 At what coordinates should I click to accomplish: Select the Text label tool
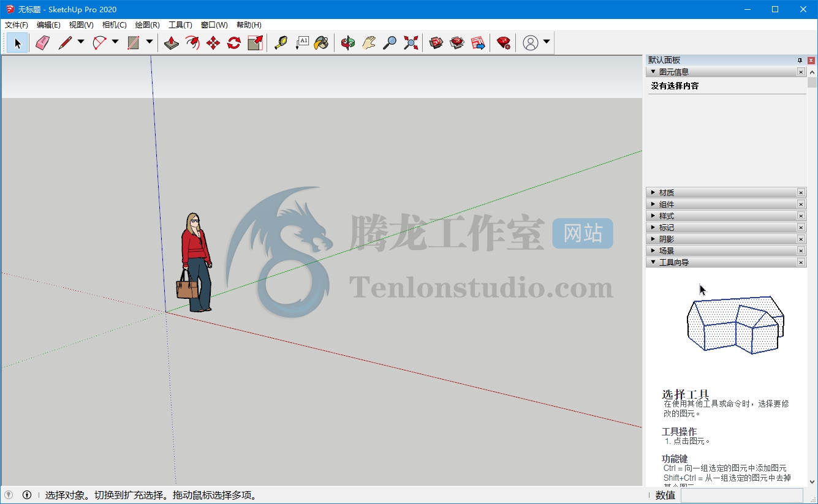click(301, 43)
